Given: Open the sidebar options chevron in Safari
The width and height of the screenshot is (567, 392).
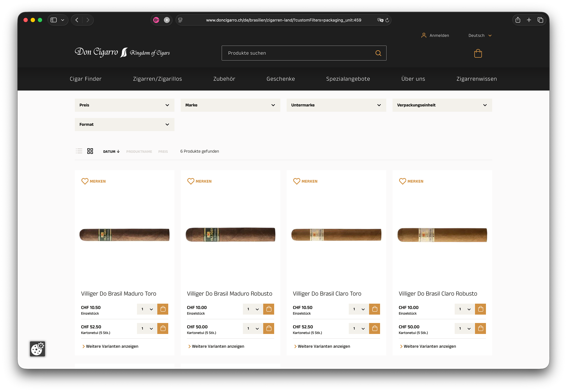Looking at the screenshot, I should 63,20.
